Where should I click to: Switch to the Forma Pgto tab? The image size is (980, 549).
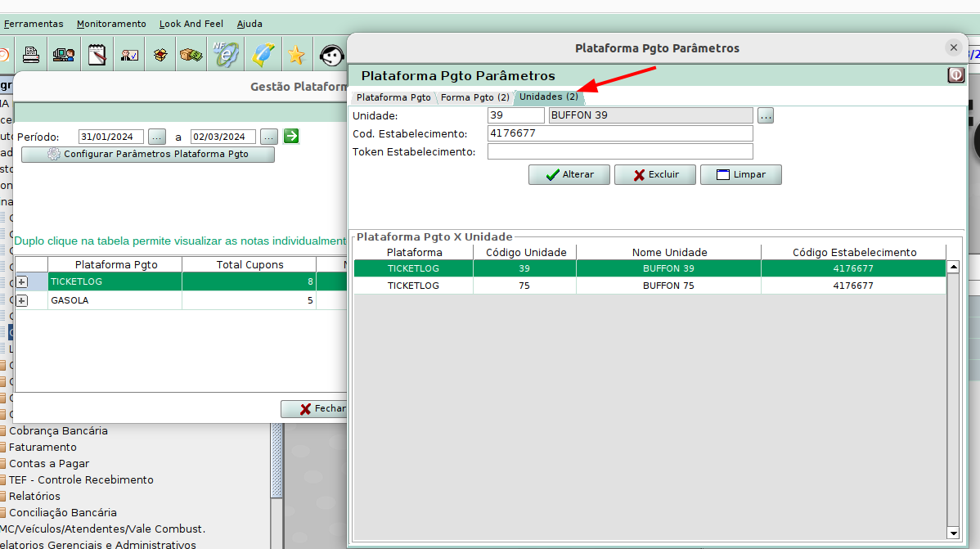point(474,97)
